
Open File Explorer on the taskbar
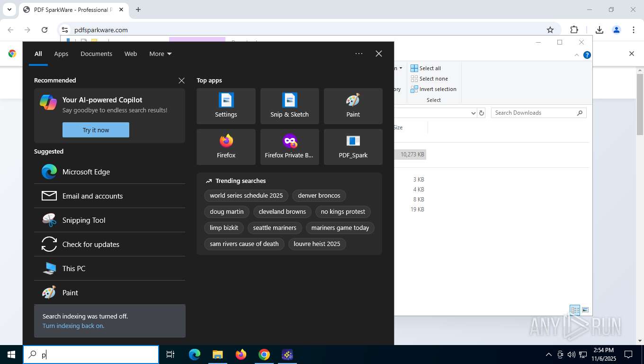[x=217, y=355]
